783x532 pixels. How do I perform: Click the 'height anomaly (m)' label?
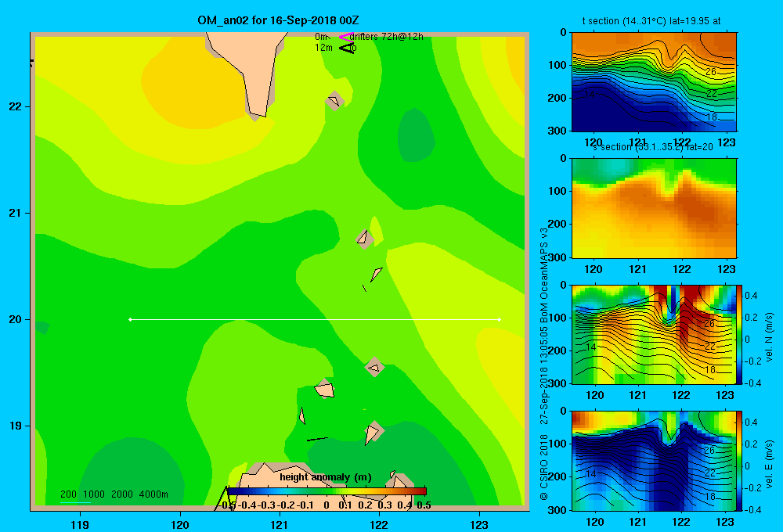[326, 477]
